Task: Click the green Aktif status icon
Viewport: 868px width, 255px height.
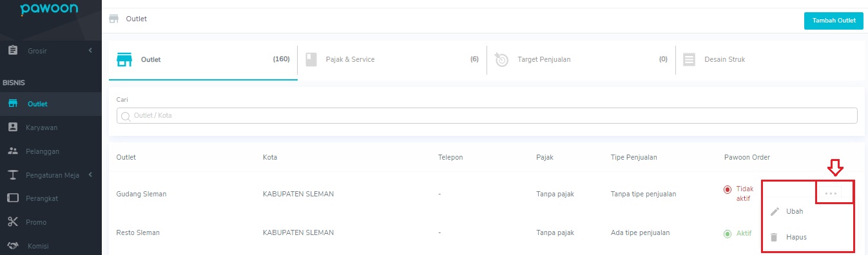Action: tap(728, 234)
